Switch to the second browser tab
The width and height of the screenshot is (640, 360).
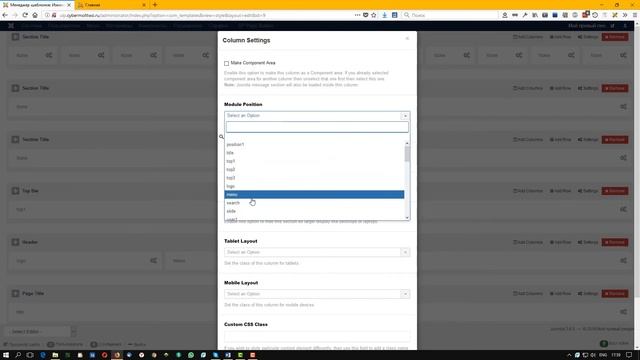point(111,5)
